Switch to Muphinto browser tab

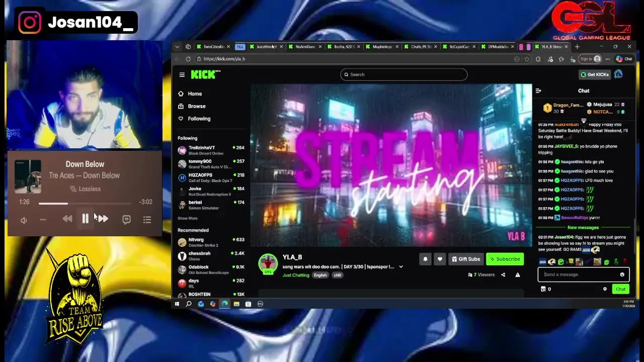coord(382,47)
